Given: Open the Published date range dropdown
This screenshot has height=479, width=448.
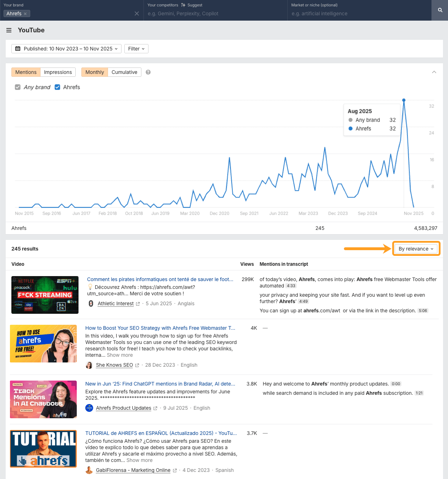Looking at the screenshot, I should 66,49.
